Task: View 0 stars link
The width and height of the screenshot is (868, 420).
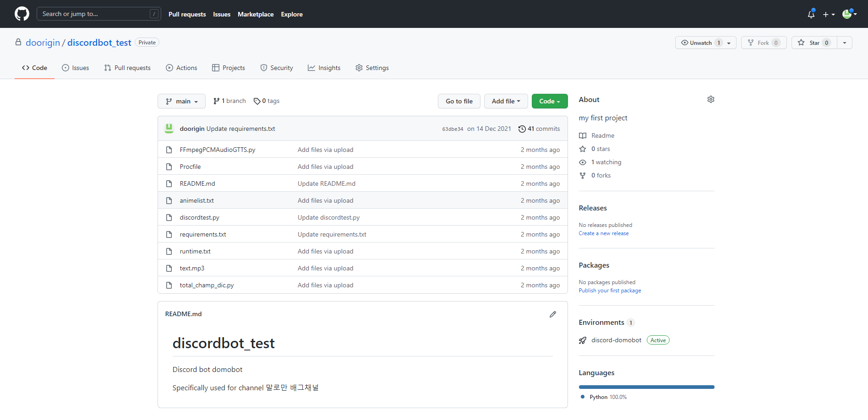Action: click(x=595, y=149)
